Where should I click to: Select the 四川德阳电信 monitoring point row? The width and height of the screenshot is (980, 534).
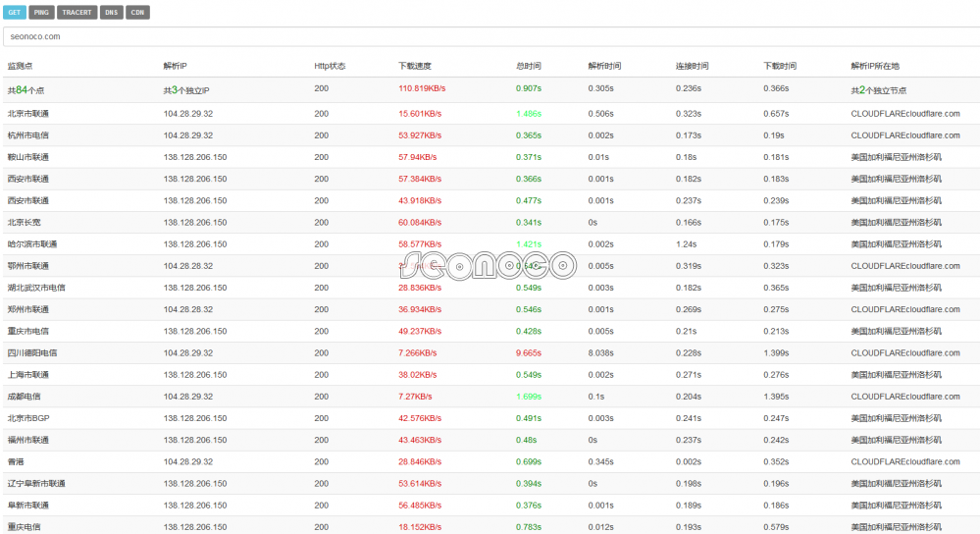[x=31, y=352]
